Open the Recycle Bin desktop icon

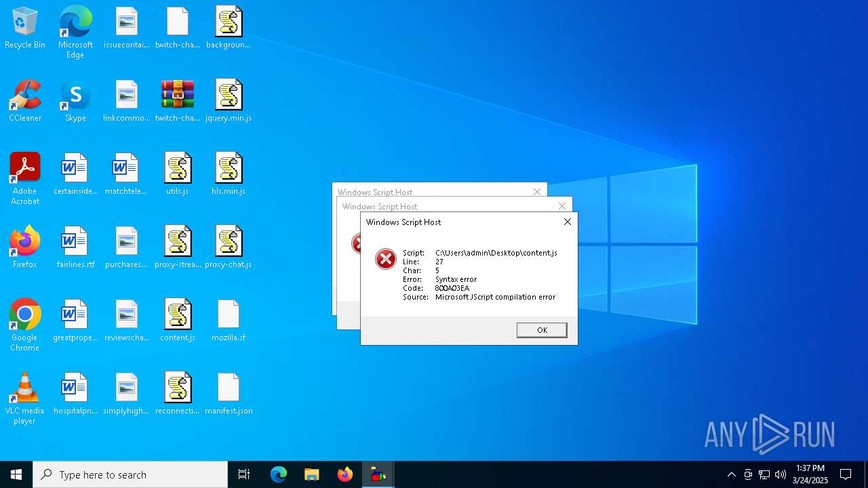[x=25, y=28]
